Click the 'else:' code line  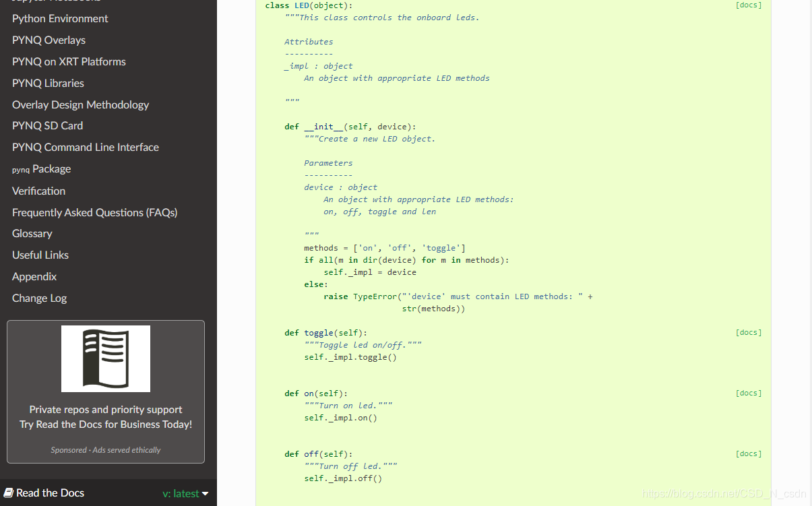click(316, 284)
